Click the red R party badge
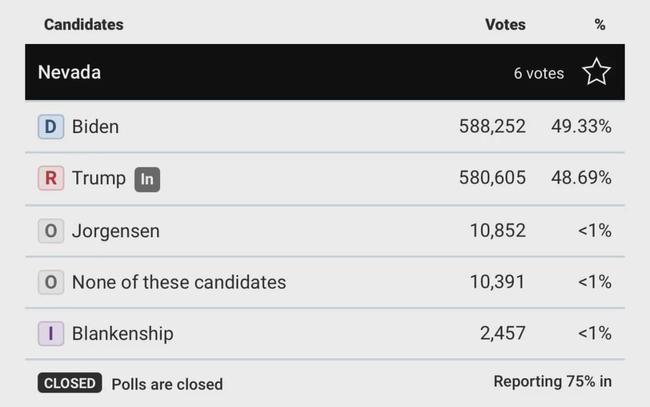Screen dimensions: 650x407 tap(50, 179)
